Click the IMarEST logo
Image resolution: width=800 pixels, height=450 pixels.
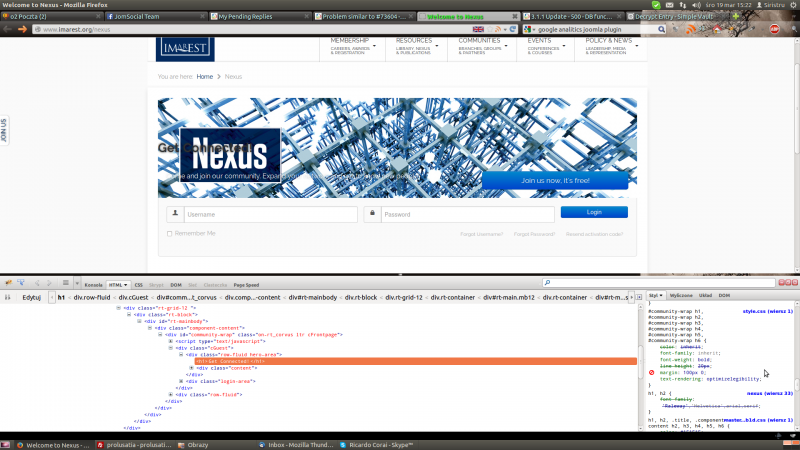(185, 49)
